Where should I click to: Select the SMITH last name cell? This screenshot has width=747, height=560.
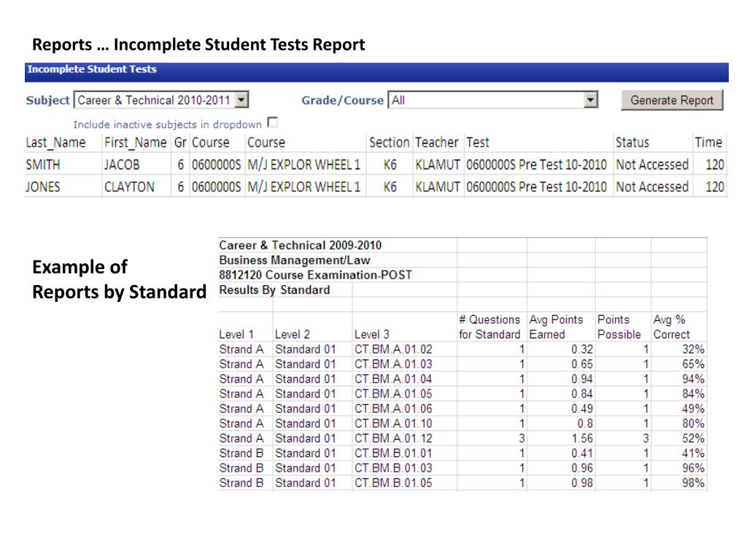coord(43,165)
